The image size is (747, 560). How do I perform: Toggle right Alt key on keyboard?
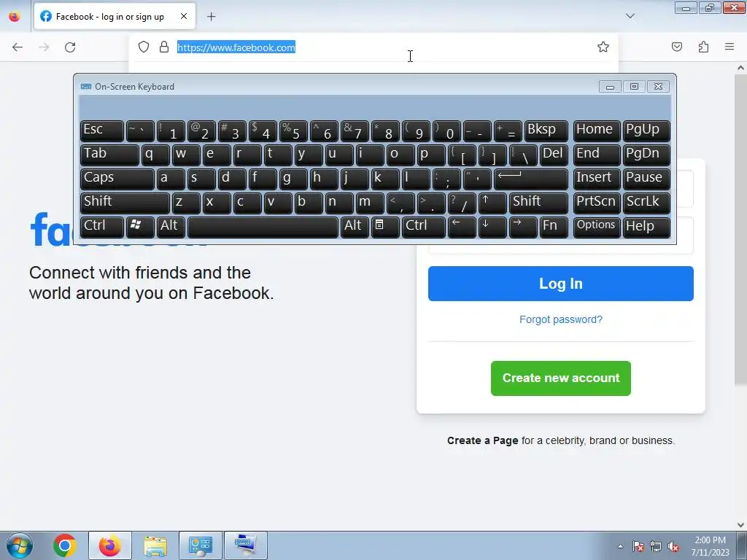click(x=355, y=227)
